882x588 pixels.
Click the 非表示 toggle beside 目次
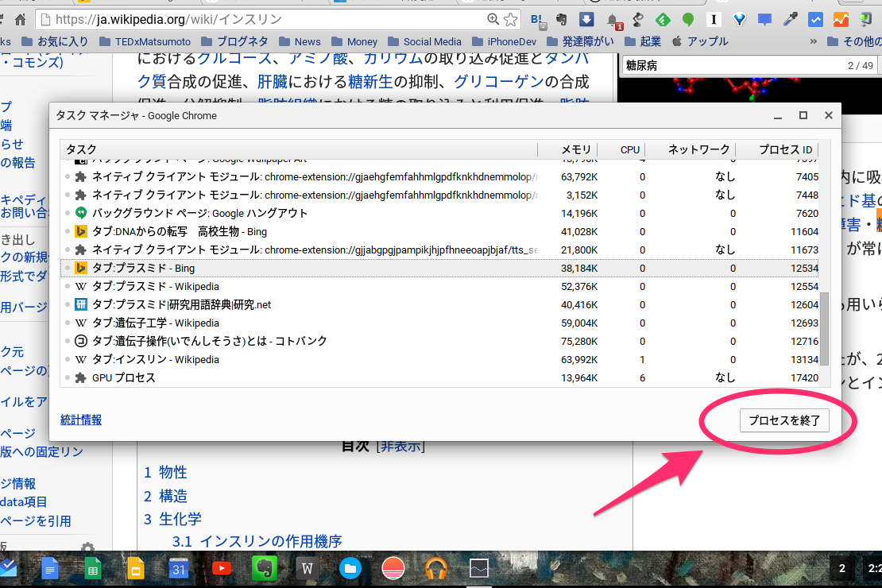(400, 447)
